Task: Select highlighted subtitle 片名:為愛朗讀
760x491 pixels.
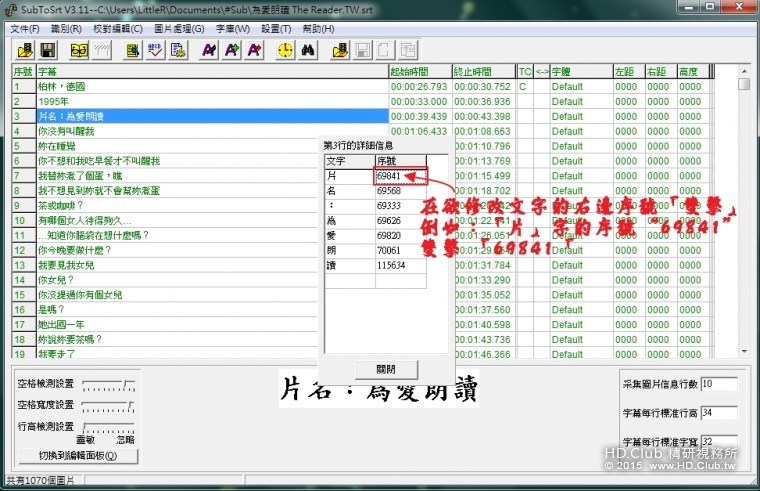Action: [212, 116]
